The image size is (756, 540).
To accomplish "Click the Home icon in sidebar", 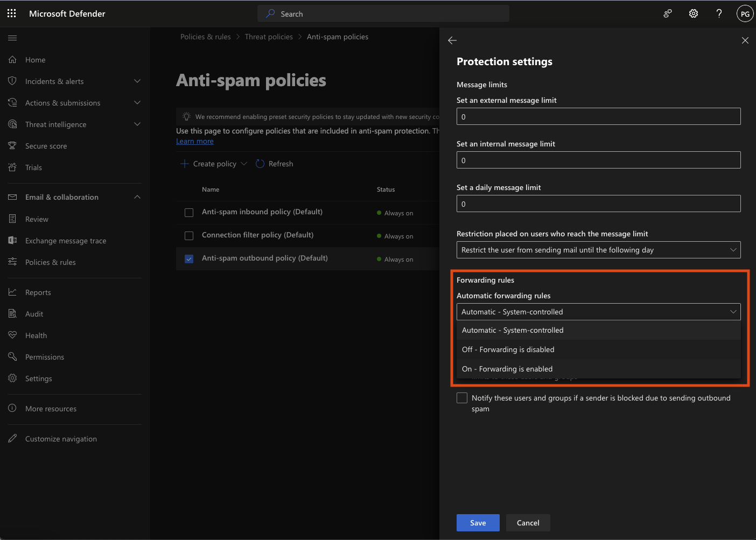I will pyautogui.click(x=12, y=60).
